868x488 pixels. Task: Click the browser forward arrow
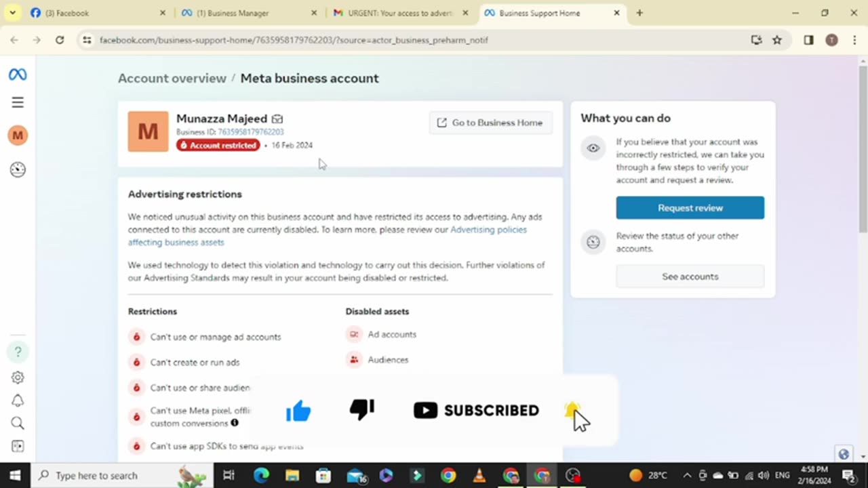click(x=37, y=40)
